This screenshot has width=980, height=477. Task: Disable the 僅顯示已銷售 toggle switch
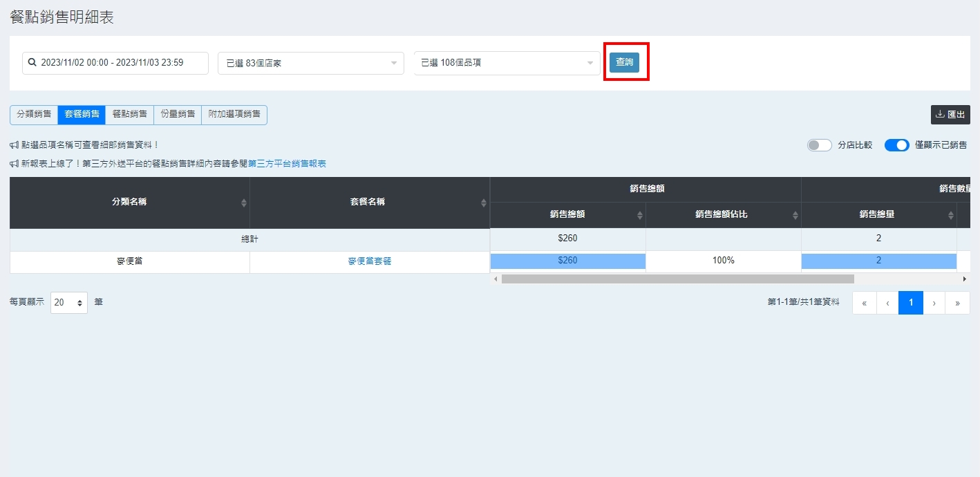(x=896, y=145)
